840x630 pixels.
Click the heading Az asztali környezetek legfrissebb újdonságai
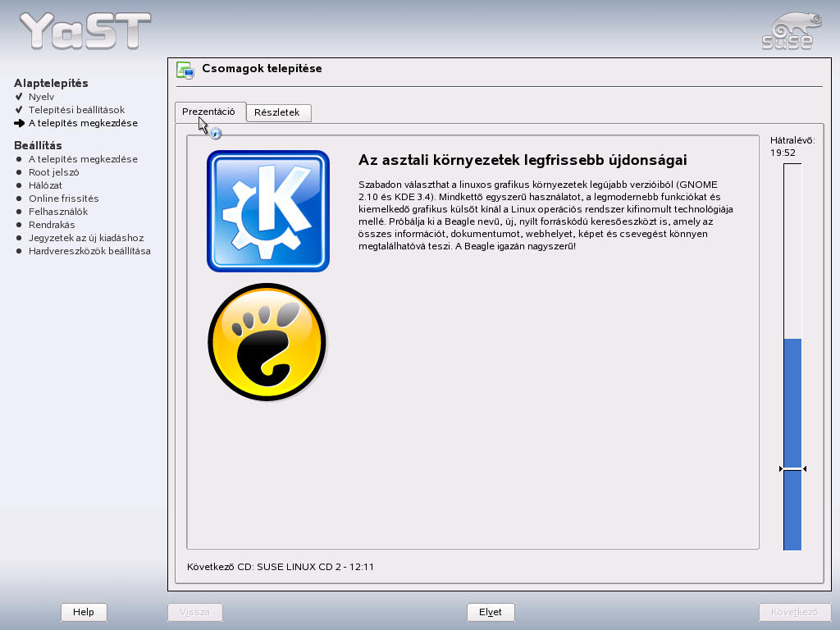point(523,160)
